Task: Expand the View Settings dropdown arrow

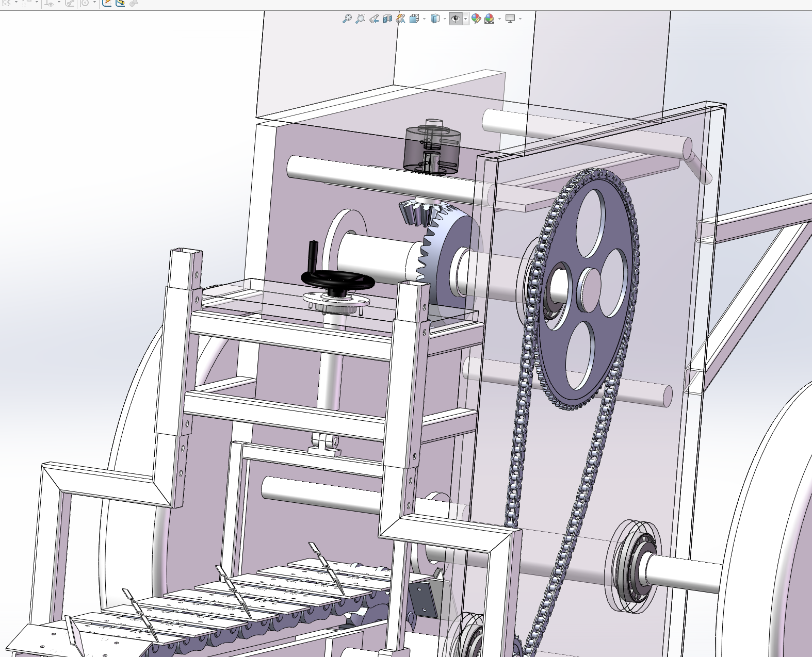Action: pyautogui.click(x=520, y=19)
